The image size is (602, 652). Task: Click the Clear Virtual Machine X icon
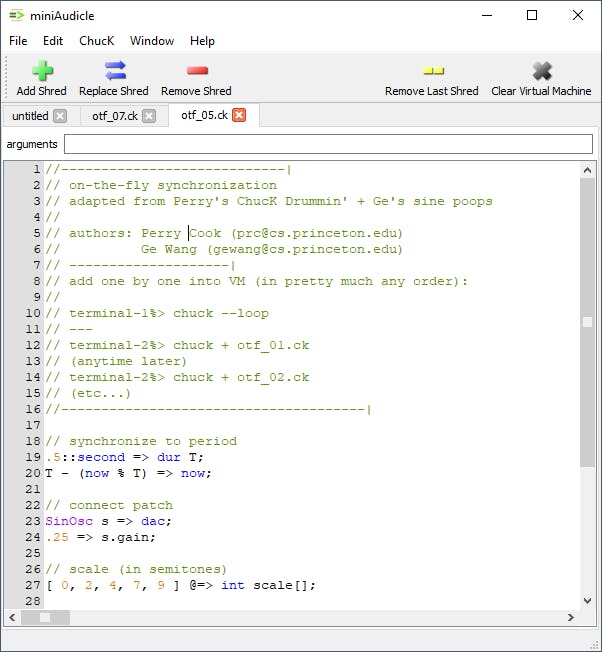point(542,71)
